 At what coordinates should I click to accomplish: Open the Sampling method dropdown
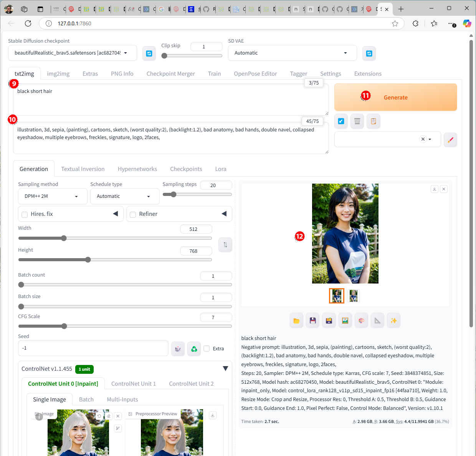tap(52, 196)
